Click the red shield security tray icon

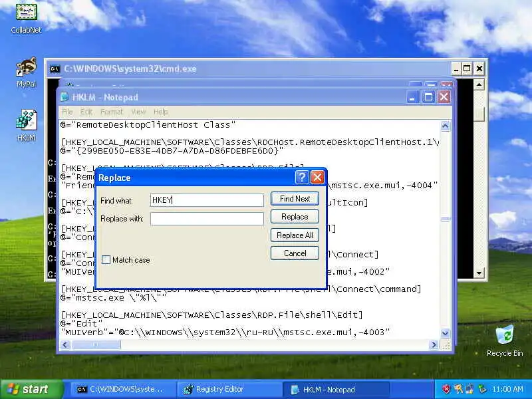click(x=446, y=389)
